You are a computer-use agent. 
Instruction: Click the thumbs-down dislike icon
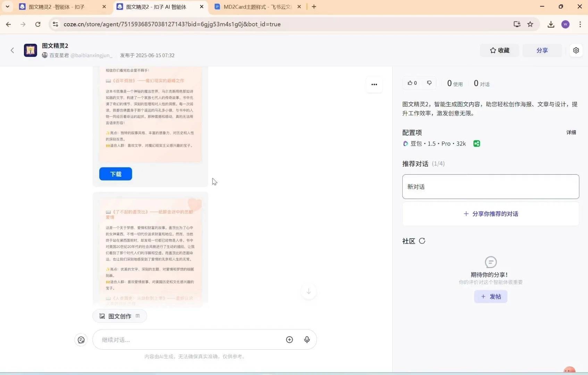(x=429, y=83)
